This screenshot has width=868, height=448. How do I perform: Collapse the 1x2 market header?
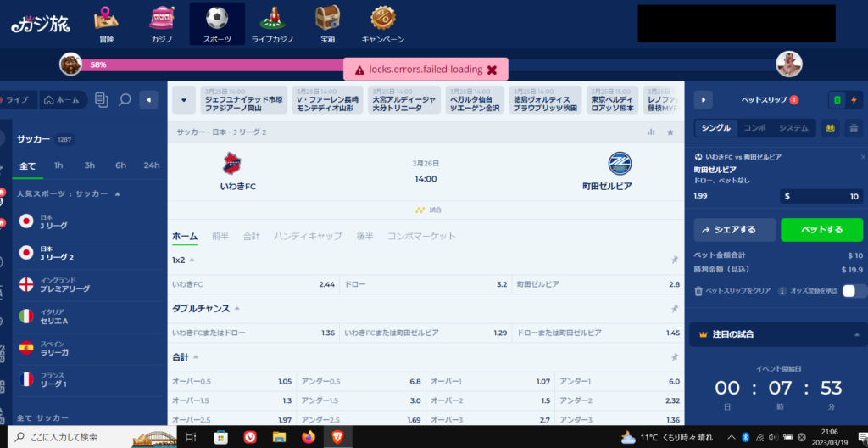[x=192, y=260]
